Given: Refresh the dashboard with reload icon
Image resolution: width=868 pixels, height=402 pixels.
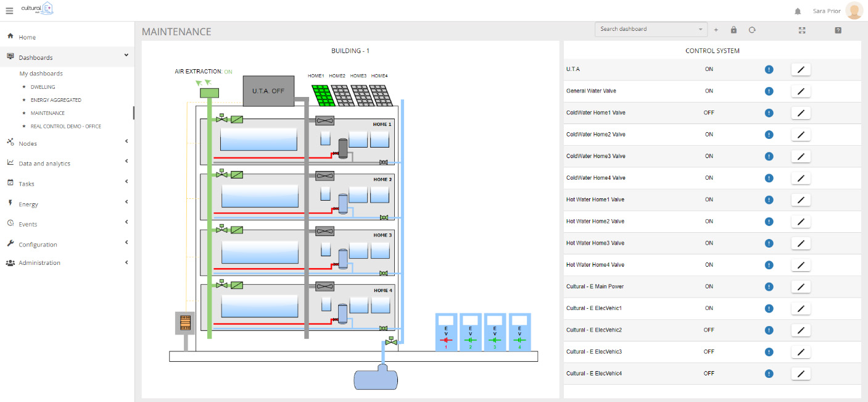Looking at the screenshot, I should click(x=752, y=30).
